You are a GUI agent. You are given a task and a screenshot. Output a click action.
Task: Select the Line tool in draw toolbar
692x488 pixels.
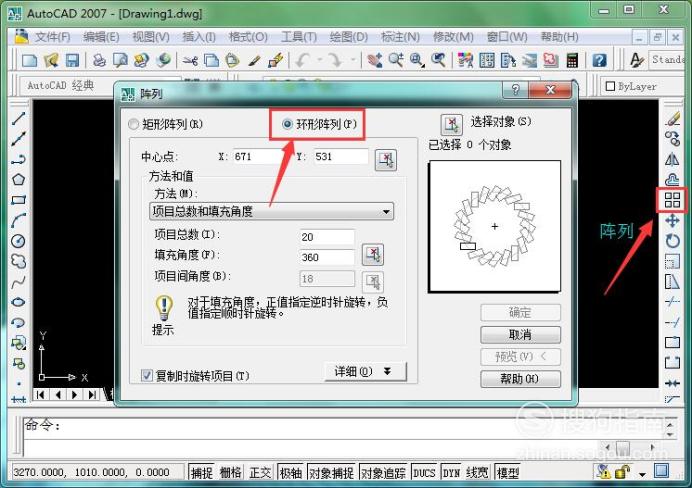coord(18,118)
